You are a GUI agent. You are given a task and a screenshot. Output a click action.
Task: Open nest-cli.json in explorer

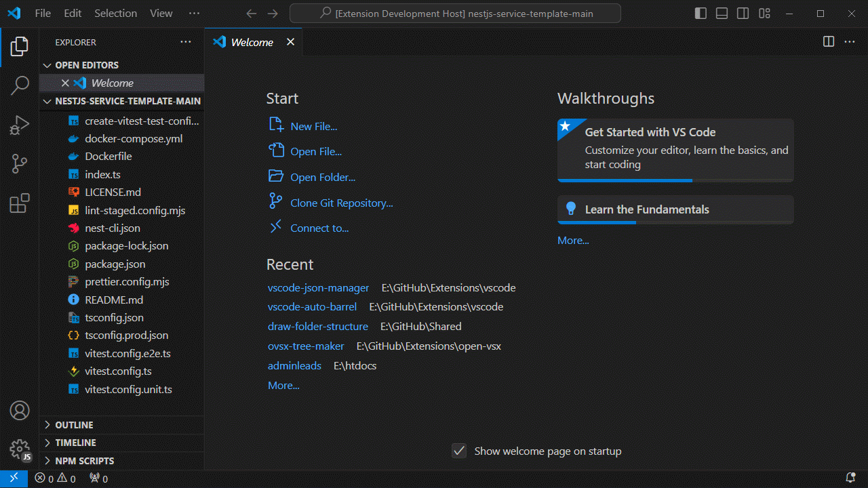point(122,228)
